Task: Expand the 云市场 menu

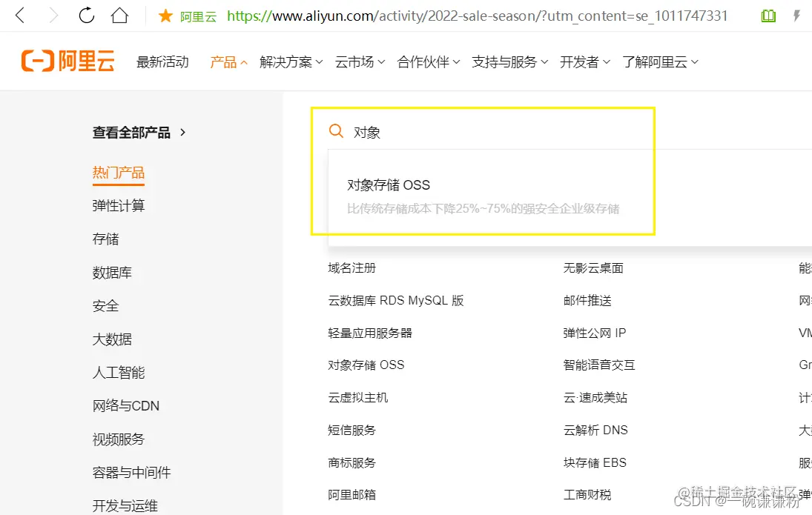Action: coord(360,62)
